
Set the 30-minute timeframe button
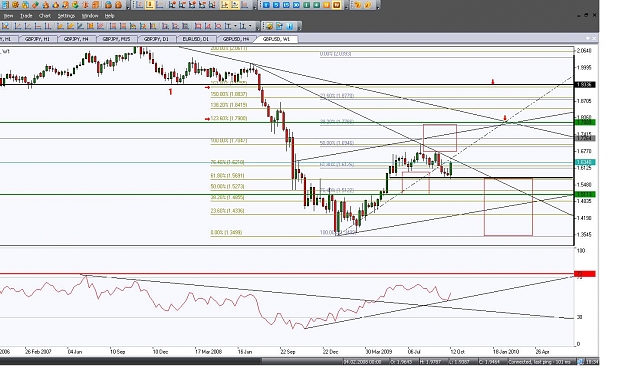[x=296, y=5]
